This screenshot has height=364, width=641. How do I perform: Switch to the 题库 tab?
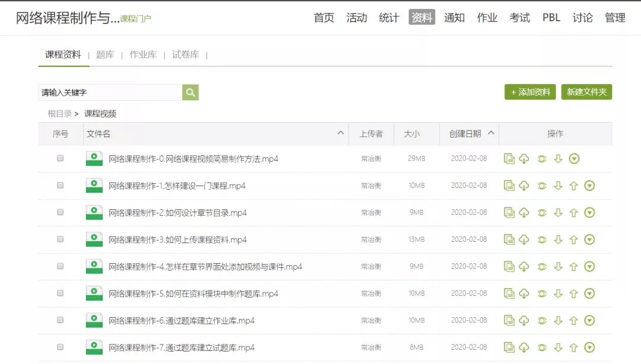tap(105, 55)
